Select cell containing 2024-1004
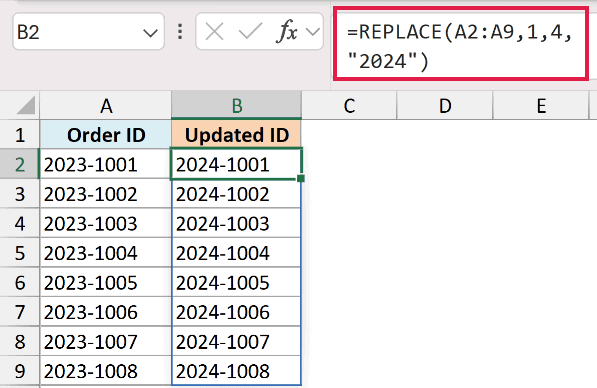Viewport: 597px width, 388px height. (x=236, y=253)
